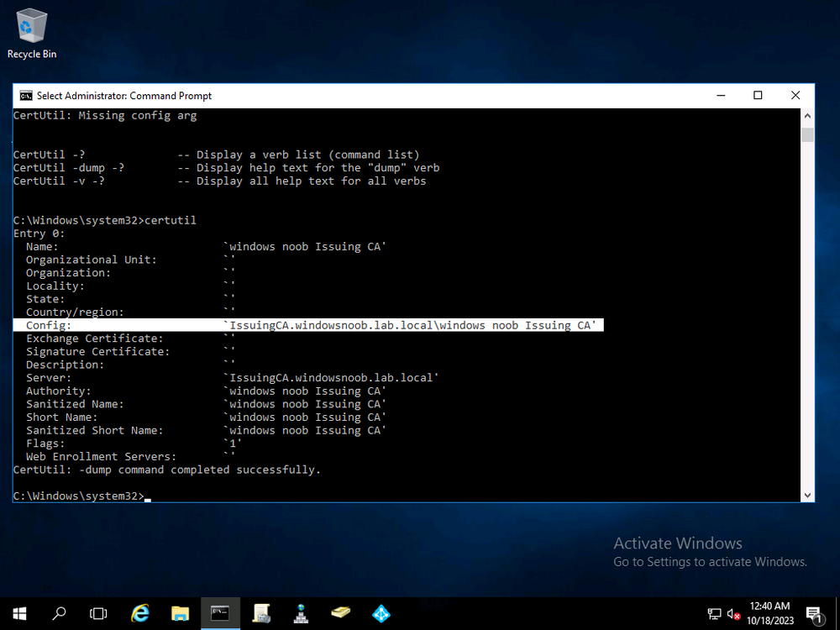
Task: Click the 'CertUtil -dump -?' help line
Action: pos(227,168)
